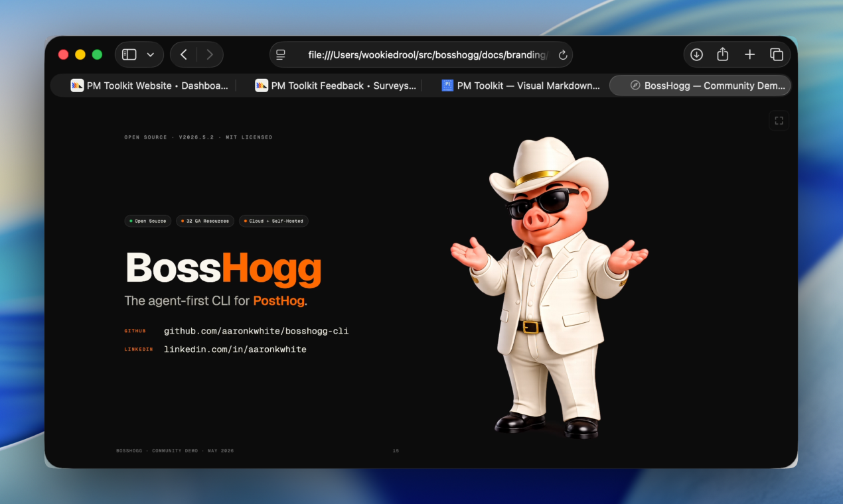Go forward to the next page
The height and width of the screenshot is (504, 843).
tap(210, 54)
